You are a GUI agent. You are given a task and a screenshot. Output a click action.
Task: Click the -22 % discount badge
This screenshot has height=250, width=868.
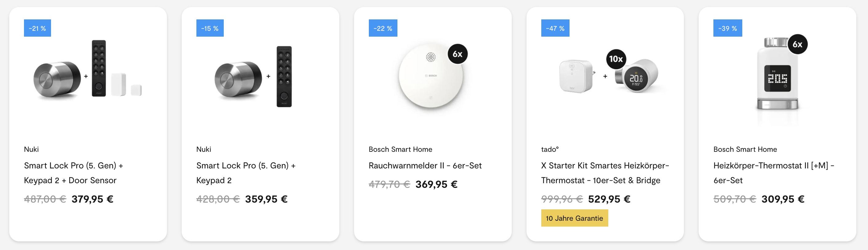click(x=383, y=28)
